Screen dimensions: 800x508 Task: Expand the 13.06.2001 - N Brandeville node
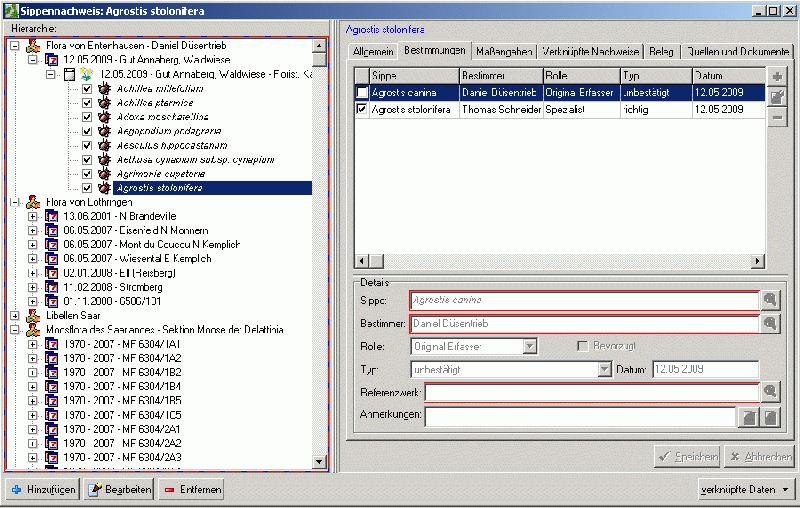click(33, 216)
